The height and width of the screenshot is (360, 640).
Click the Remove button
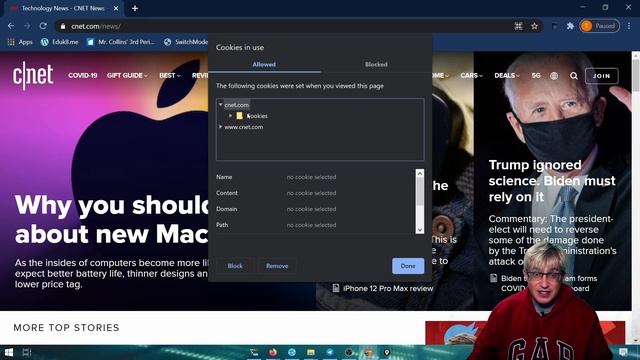pos(277,266)
